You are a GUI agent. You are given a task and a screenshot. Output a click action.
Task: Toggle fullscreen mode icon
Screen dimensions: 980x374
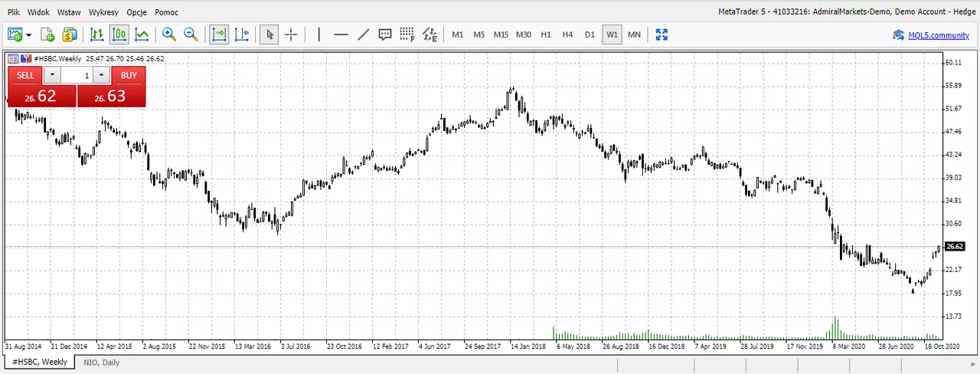(x=661, y=34)
